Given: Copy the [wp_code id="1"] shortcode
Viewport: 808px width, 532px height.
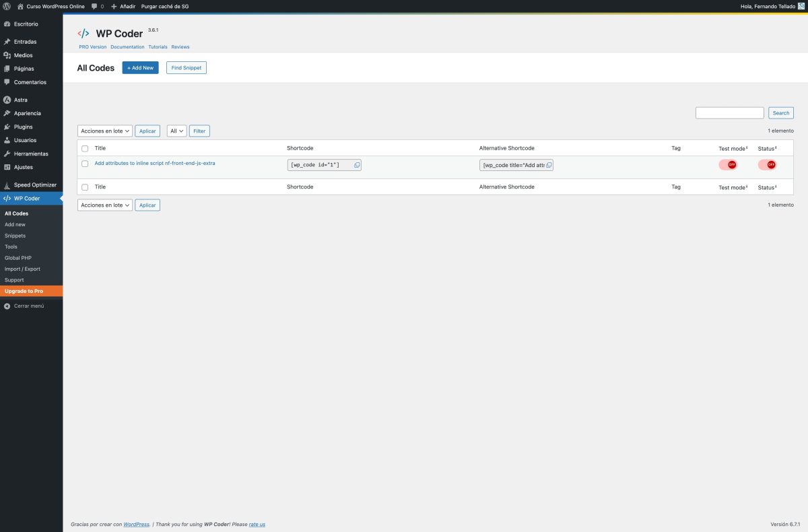Looking at the screenshot, I should [356, 164].
